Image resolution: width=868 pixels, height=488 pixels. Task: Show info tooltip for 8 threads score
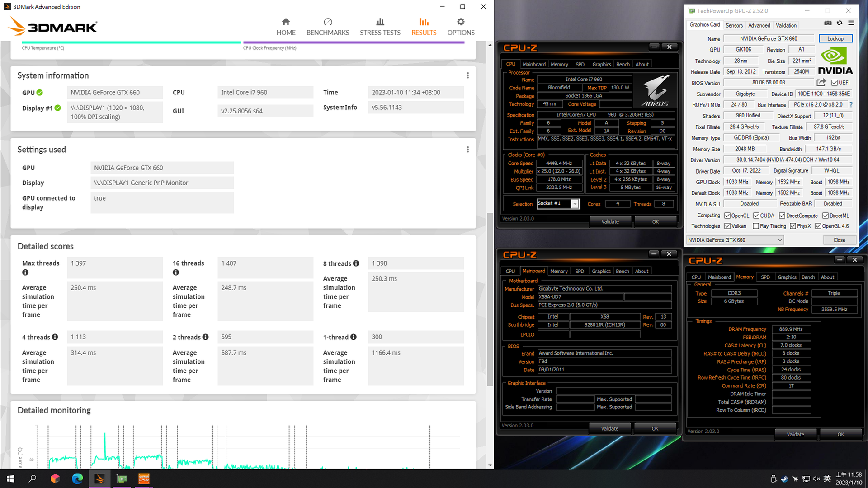pyautogui.click(x=356, y=263)
